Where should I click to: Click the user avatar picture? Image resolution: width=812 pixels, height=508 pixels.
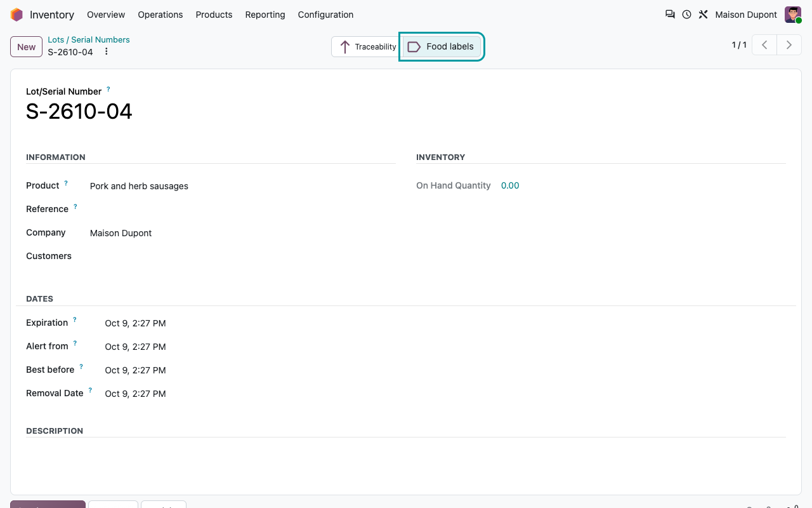coord(793,15)
